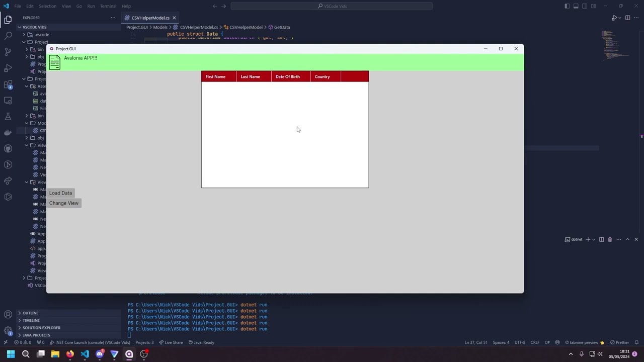
Task: Click the Prettier status bar item
Action: click(619, 342)
